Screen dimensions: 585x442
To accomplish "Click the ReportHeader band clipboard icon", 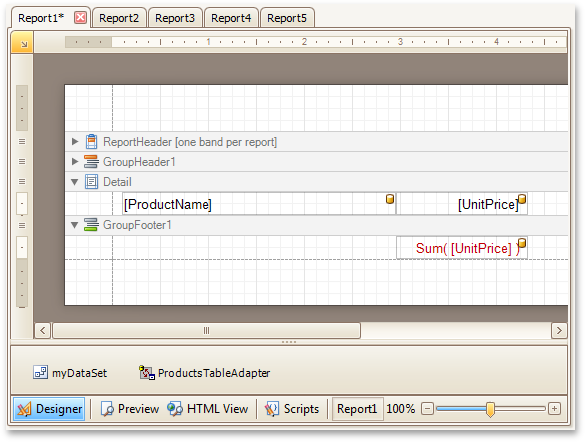I will pyautogui.click(x=91, y=142).
